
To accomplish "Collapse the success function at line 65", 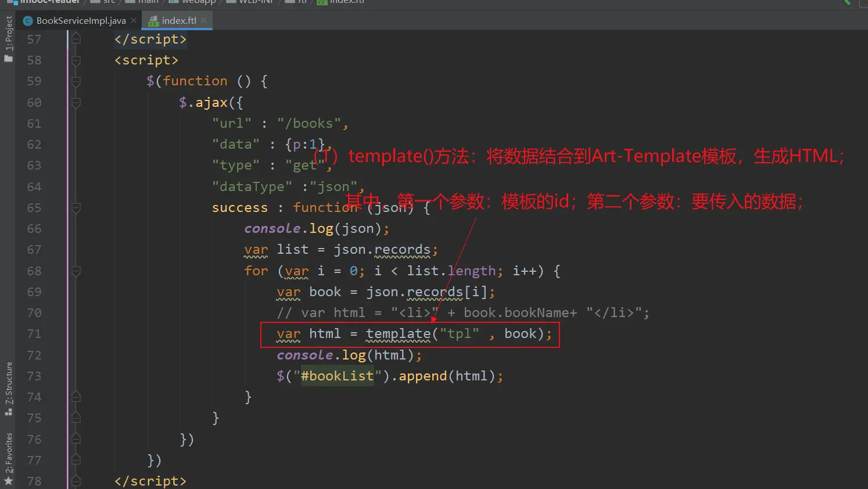I will point(76,207).
